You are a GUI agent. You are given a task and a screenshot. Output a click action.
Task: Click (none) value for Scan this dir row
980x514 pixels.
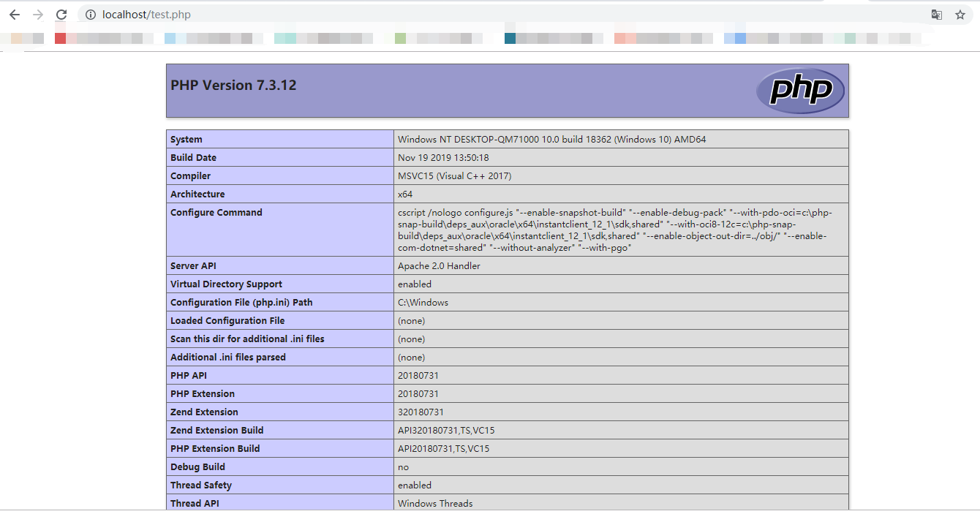tap(411, 339)
